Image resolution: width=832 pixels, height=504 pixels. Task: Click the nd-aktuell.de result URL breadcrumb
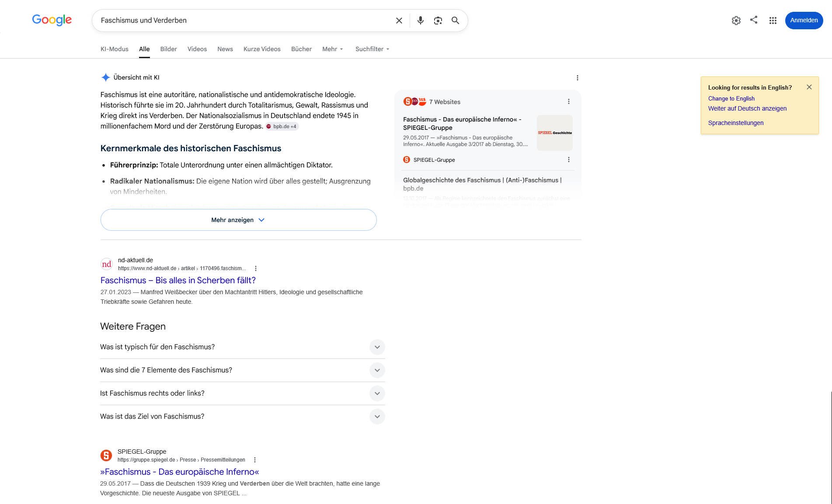coord(182,268)
